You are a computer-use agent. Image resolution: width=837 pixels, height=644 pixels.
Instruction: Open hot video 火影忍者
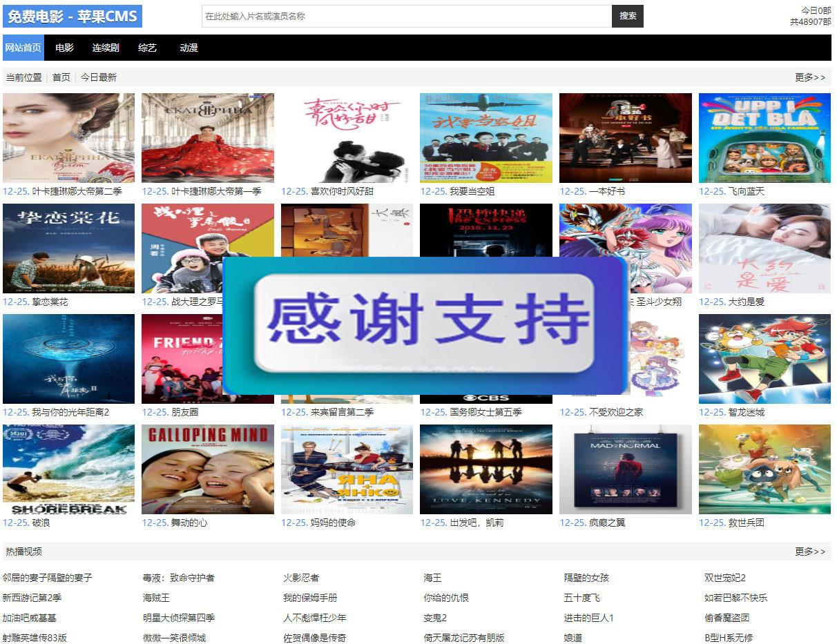click(x=301, y=578)
